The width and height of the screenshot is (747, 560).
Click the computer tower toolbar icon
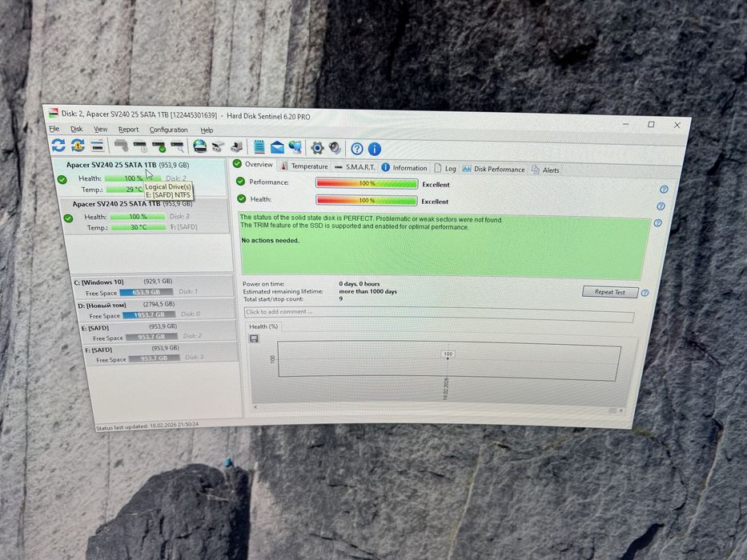coord(237,147)
